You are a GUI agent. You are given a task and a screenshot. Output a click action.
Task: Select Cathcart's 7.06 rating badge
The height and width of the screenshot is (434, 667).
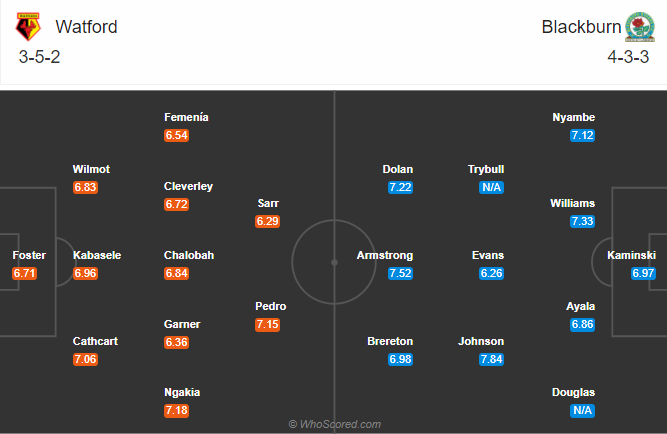pyautogui.click(x=85, y=359)
